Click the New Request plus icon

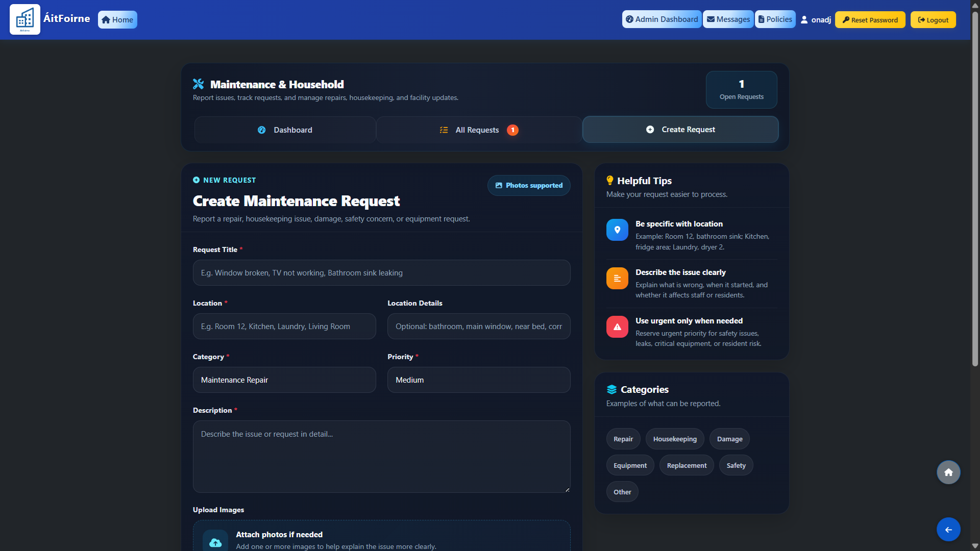[196, 180]
